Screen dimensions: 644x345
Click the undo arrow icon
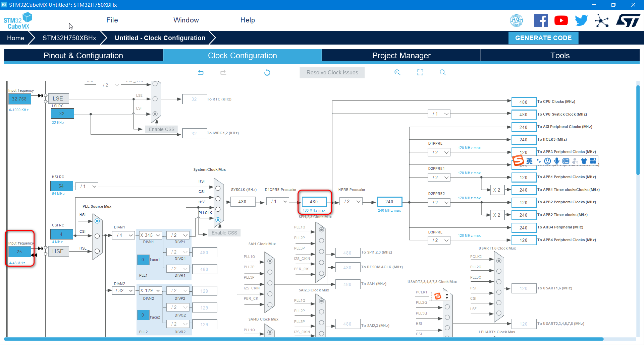(x=201, y=72)
